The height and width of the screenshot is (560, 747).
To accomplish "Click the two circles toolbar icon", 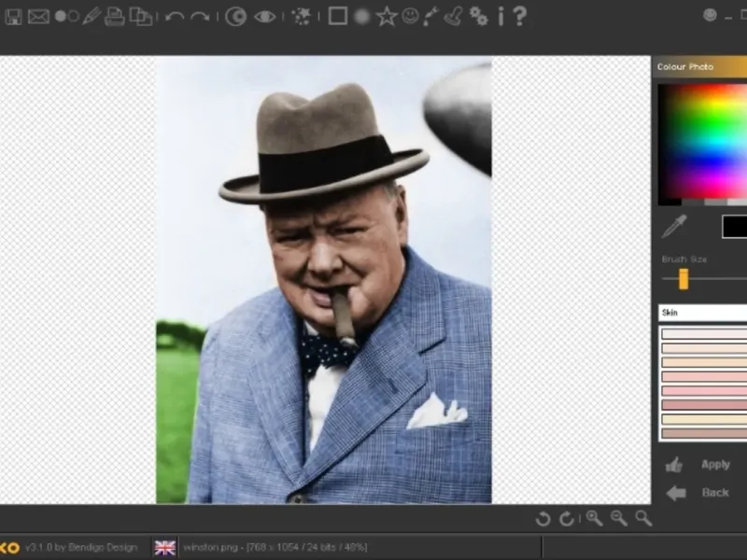I will pyautogui.click(x=66, y=17).
